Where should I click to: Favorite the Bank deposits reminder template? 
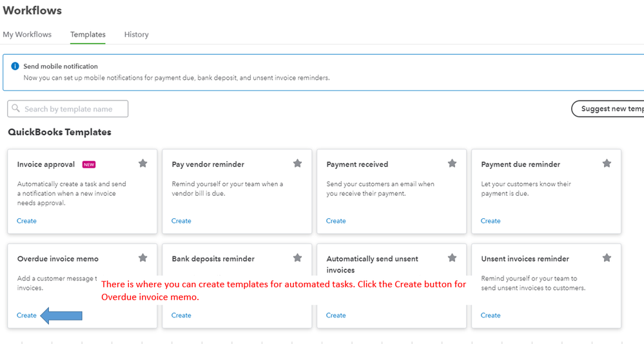pyautogui.click(x=297, y=258)
